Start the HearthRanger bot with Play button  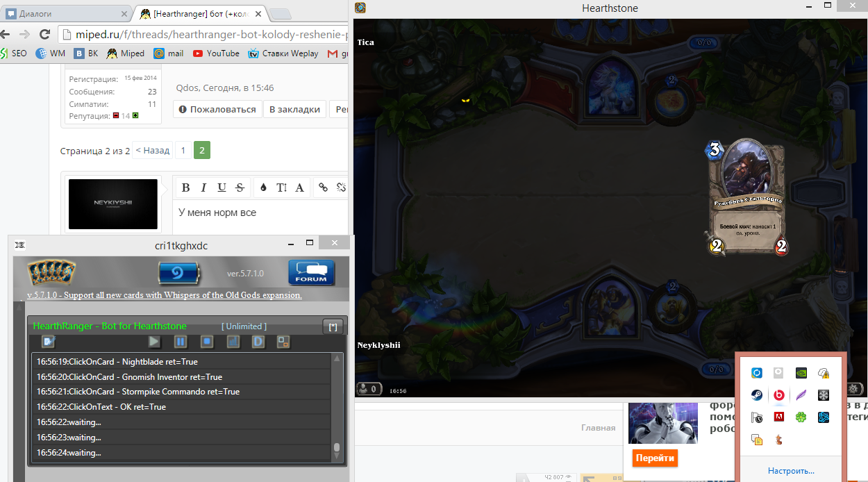(154, 342)
